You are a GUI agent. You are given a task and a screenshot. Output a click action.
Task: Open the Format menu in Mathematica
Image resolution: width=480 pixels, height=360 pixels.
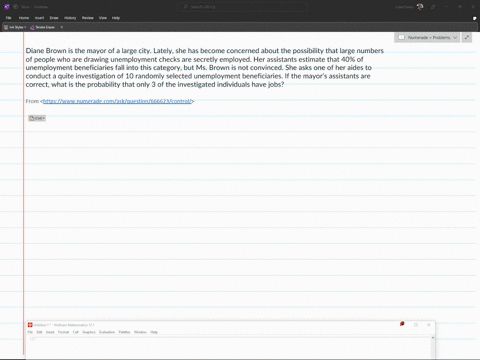point(63,332)
